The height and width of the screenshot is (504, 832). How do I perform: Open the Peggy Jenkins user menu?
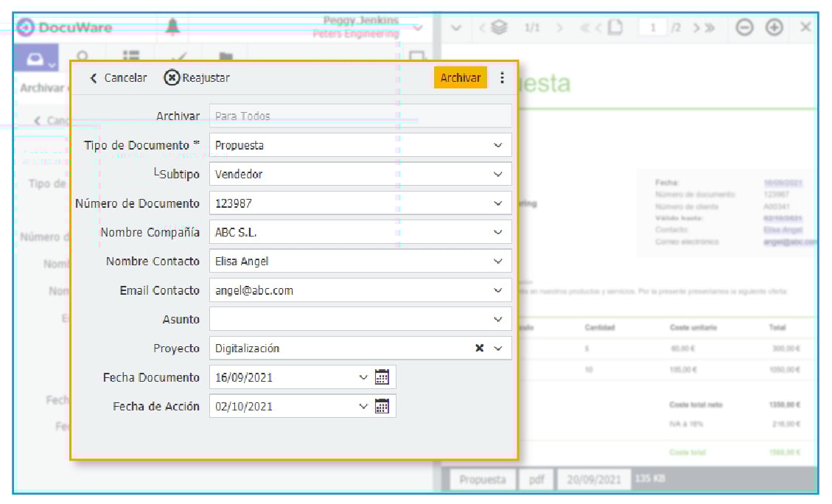pos(418,28)
